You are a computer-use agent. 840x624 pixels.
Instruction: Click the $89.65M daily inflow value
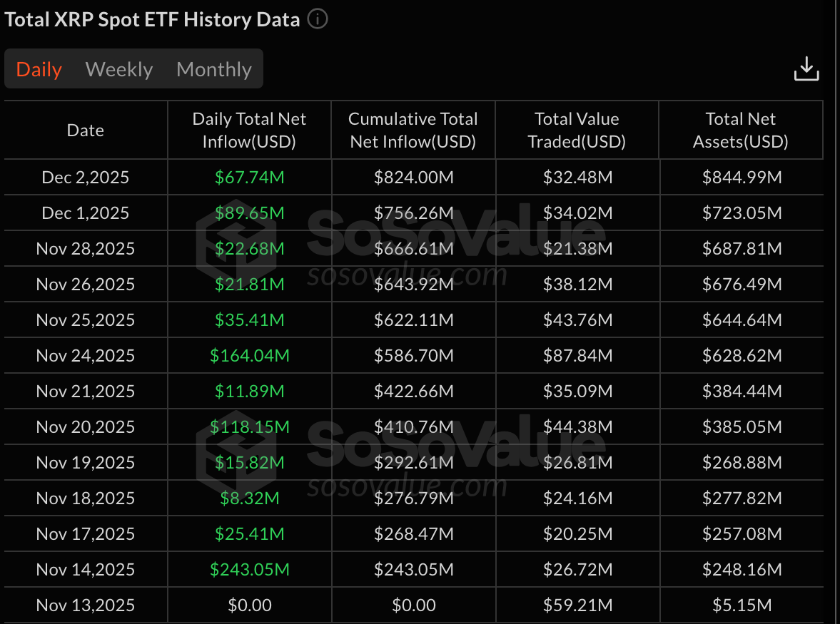coord(250,213)
